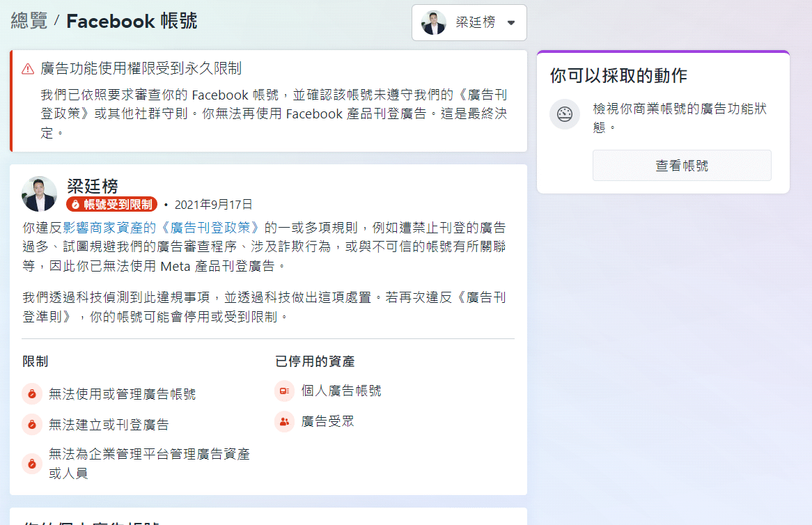Click the 梁廷榜 profile photo in card
812x525 pixels.
pos(39,194)
